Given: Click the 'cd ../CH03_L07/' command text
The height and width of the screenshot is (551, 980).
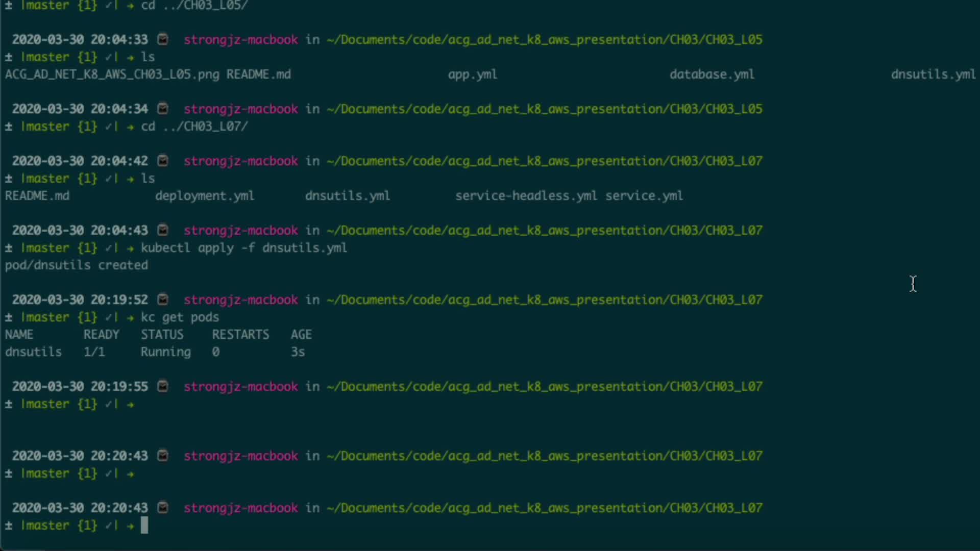Looking at the screenshot, I should tap(194, 127).
